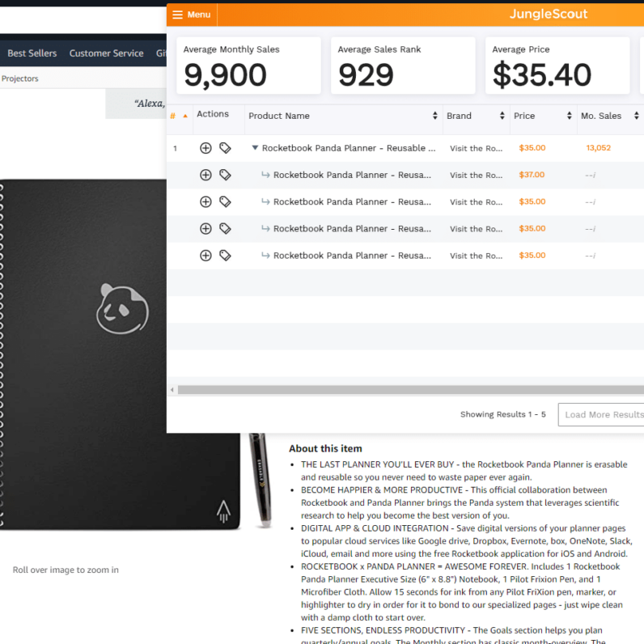Click the Load More Results button
This screenshot has height=644, width=644.
(x=603, y=414)
